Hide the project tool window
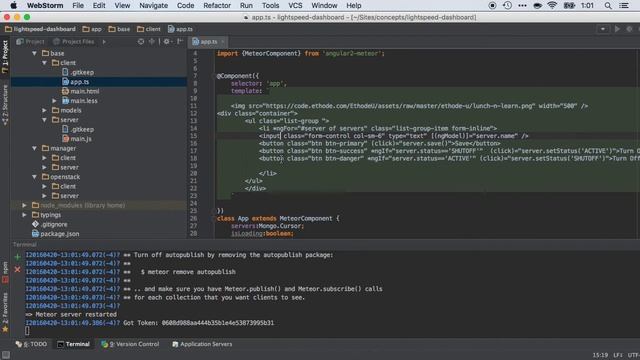This screenshot has height=360, width=640. pos(180,42)
